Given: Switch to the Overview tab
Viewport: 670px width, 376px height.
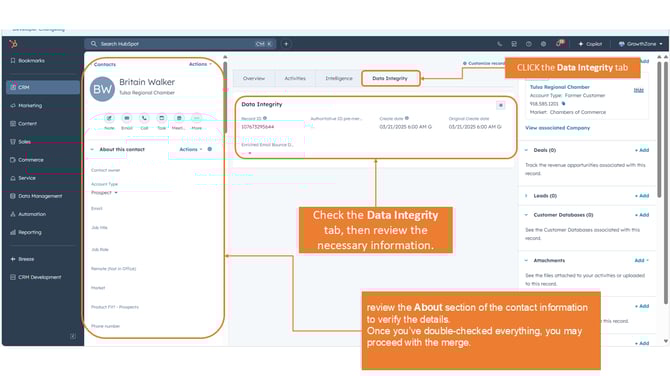Looking at the screenshot, I should [x=254, y=79].
